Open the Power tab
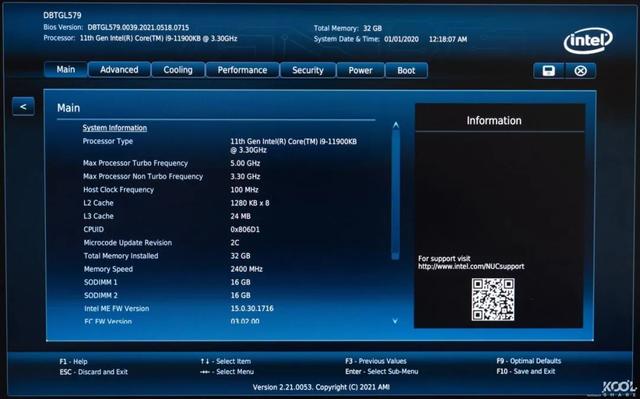Viewport: 640px width, 399px height. click(x=360, y=71)
